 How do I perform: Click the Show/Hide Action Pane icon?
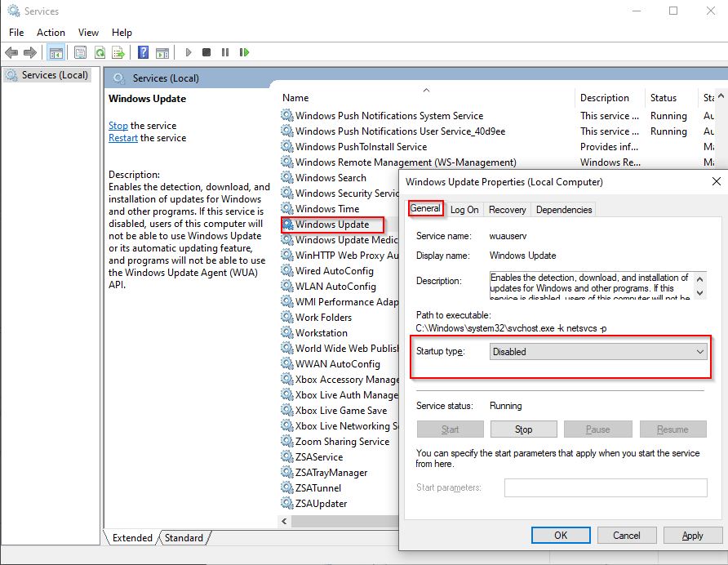point(162,52)
